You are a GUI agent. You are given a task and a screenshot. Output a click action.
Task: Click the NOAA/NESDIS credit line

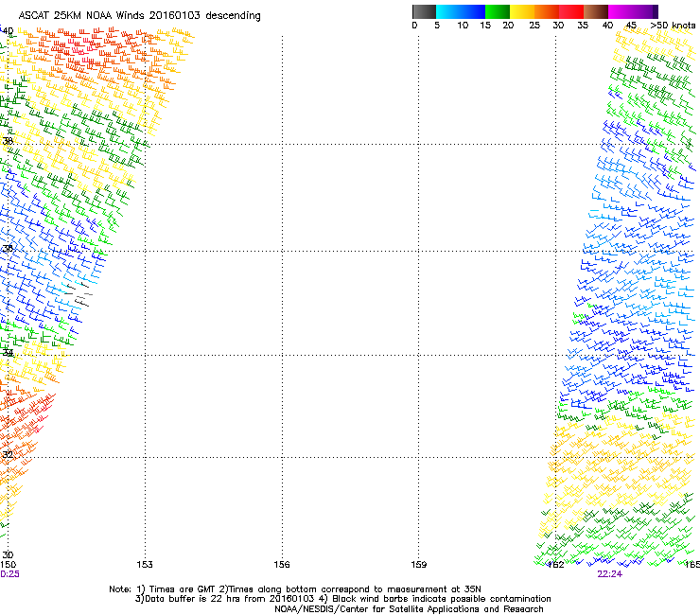(409, 609)
